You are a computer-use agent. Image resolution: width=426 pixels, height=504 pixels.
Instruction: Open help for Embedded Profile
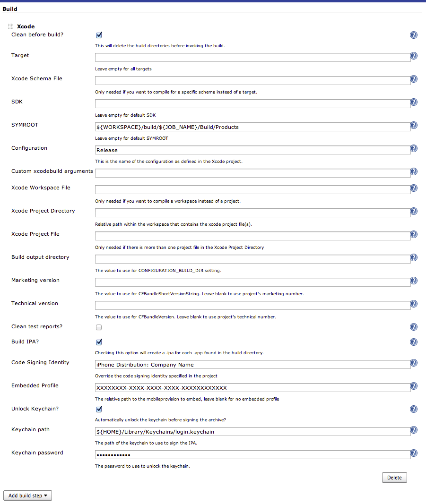[x=414, y=386]
